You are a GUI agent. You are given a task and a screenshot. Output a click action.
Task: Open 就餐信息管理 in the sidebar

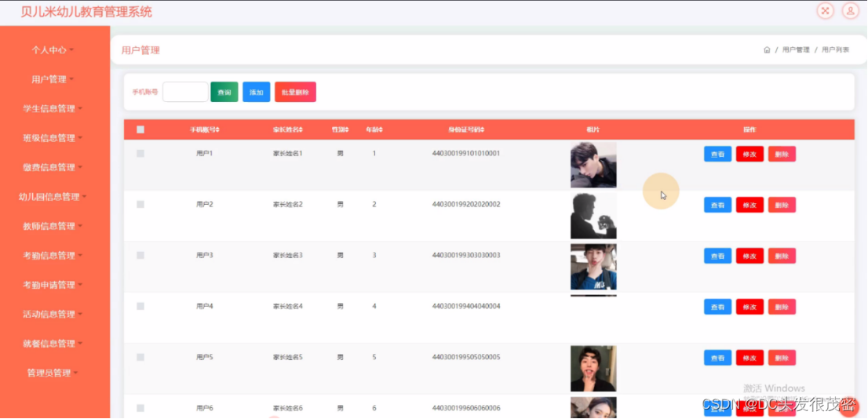(x=53, y=343)
